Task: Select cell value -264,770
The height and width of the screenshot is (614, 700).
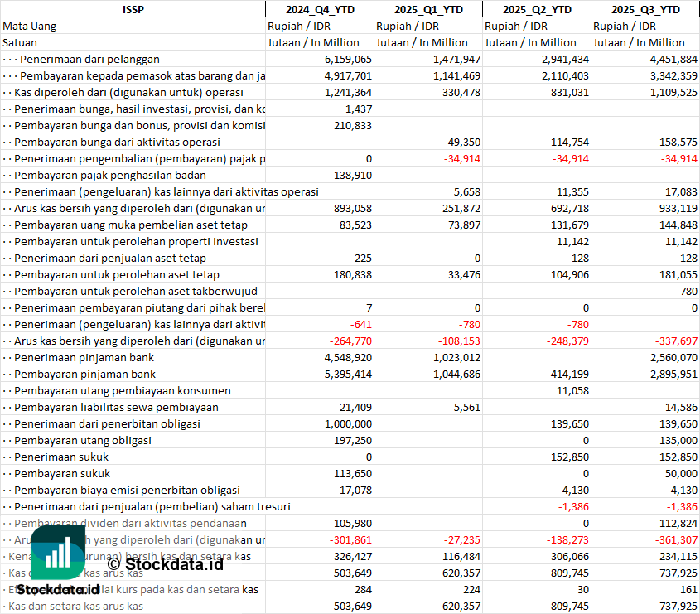Action: [x=350, y=341]
